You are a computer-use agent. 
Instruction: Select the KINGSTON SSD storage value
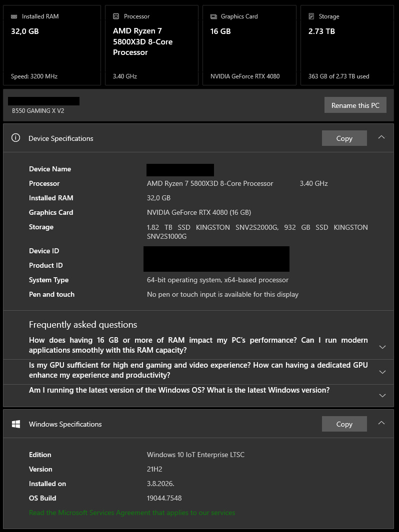pyautogui.click(x=257, y=232)
